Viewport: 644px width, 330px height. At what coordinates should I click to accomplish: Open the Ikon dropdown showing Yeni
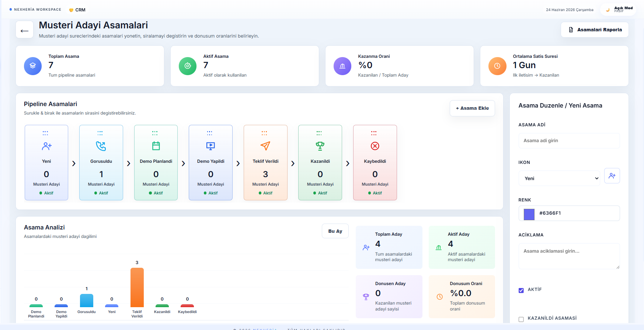click(x=559, y=178)
